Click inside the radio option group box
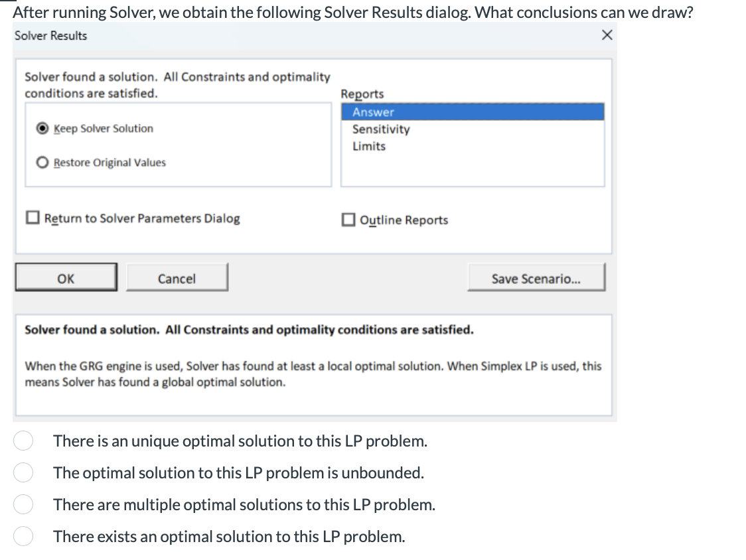Screen dimensions: 746x560 pos(178,144)
